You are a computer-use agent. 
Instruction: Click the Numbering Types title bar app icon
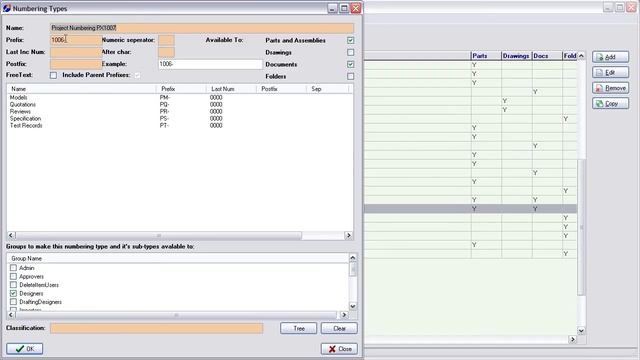7,8
